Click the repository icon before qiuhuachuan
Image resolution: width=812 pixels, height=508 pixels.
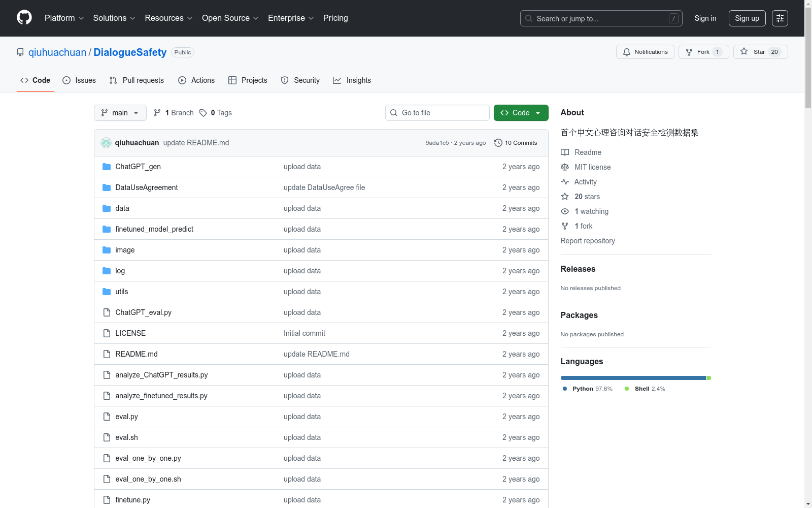pos(20,52)
